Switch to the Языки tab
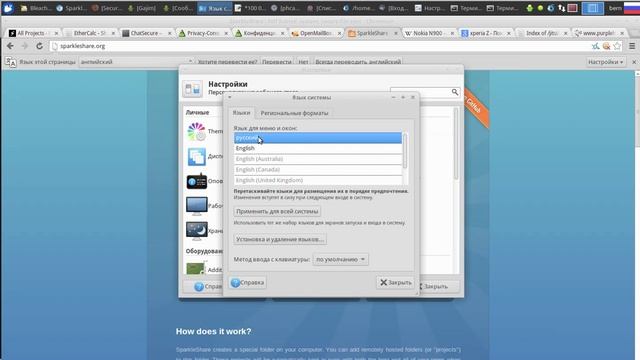Screen dimensions: 640x360 coord(241,113)
